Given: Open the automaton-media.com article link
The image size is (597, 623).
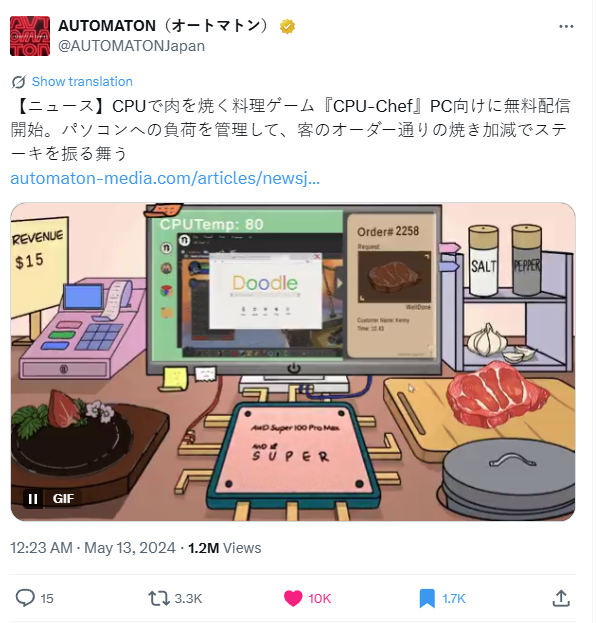Looking at the screenshot, I should click(165, 178).
